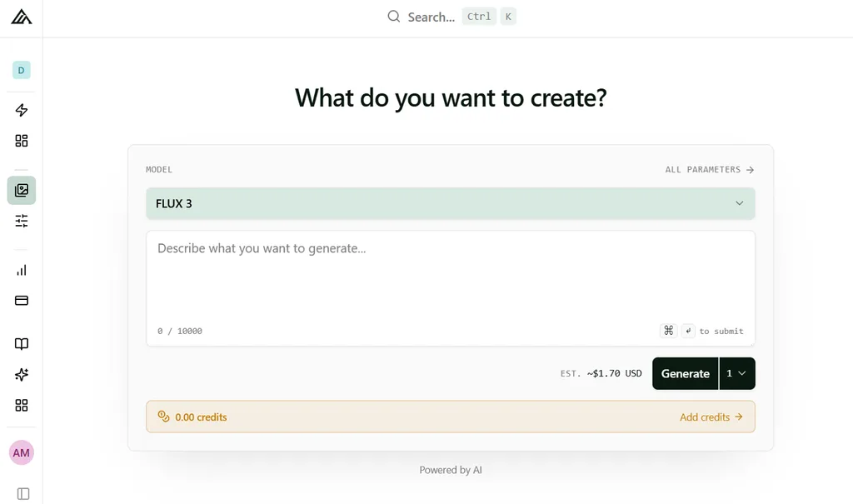Open the sliders tuning sidebar icon

click(21, 221)
